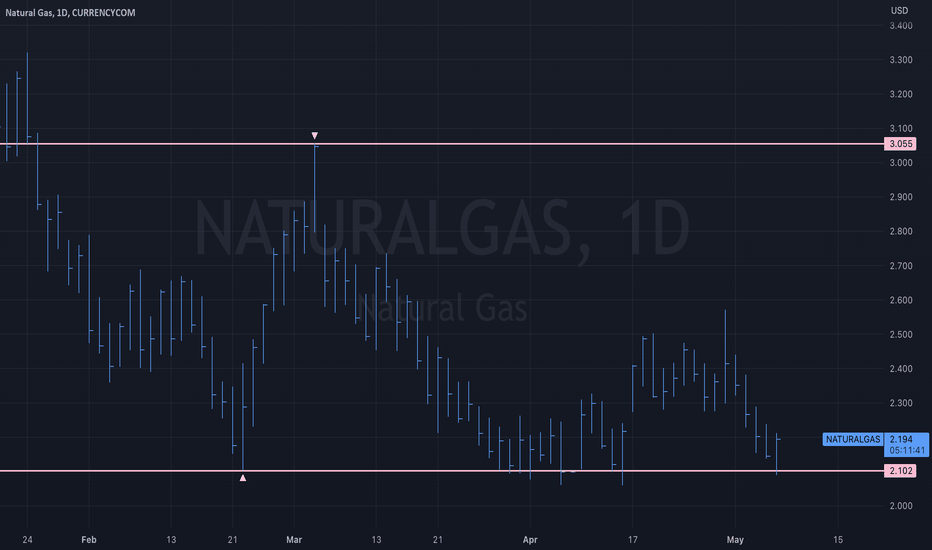
Task: Click the 2.300 price axis label
Action: (900, 403)
